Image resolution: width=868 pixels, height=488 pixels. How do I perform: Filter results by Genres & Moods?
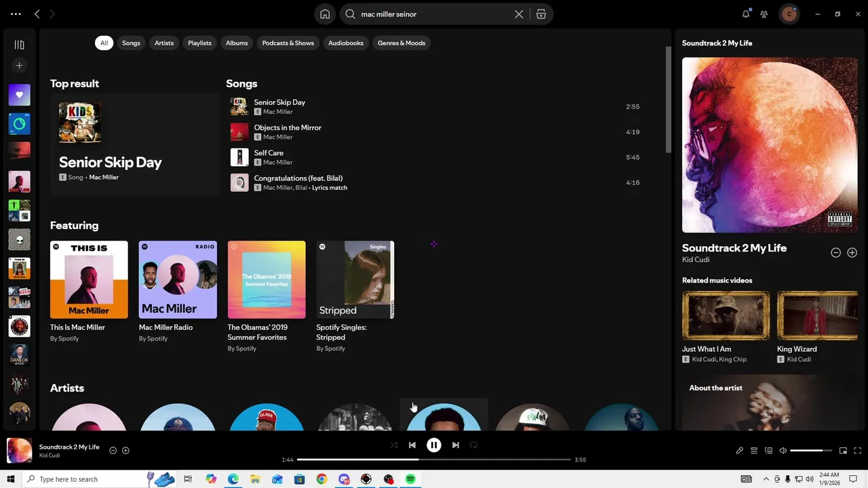pyautogui.click(x=401, y=43)
